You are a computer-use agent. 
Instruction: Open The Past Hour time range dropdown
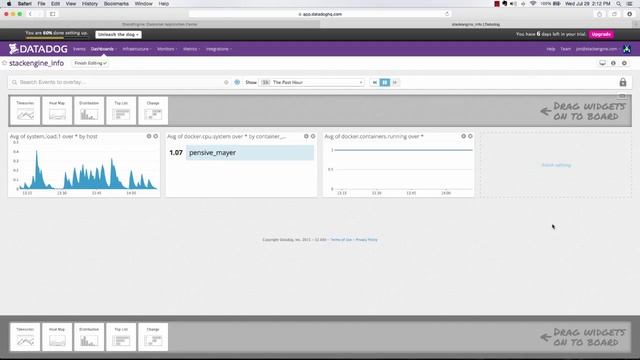coord(311,82)
